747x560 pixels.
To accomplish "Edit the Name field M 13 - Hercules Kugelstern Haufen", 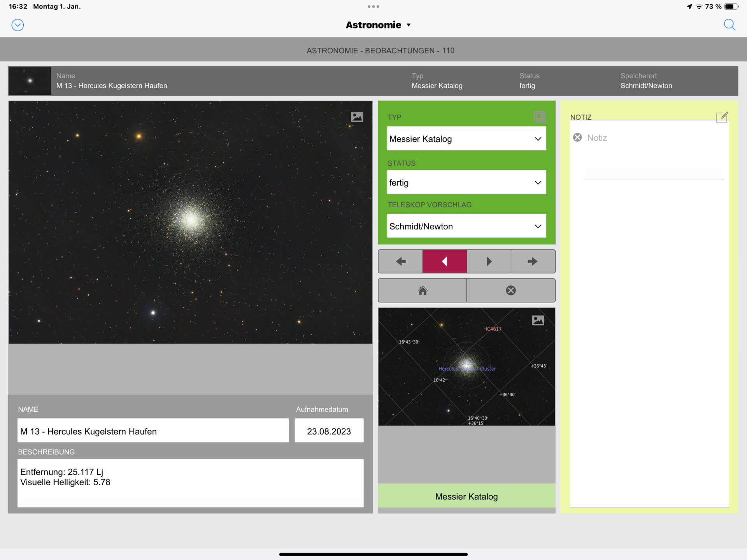I will tap(153, 431).
